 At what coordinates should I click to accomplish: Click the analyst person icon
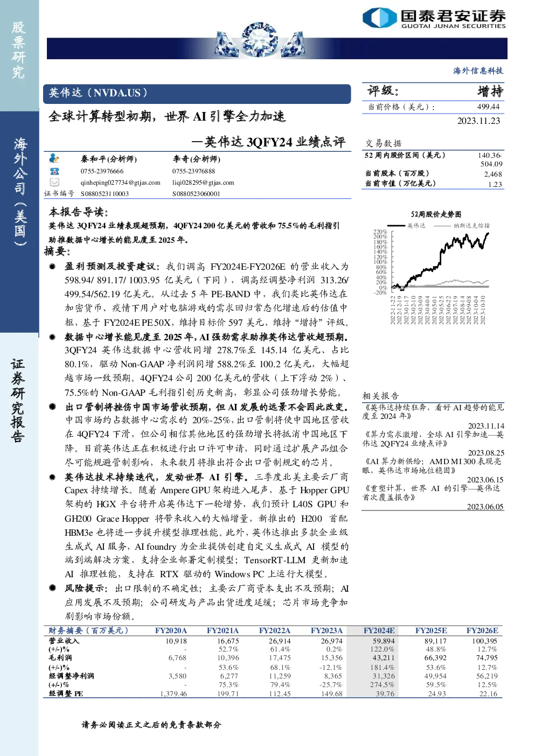pos(54,158)
